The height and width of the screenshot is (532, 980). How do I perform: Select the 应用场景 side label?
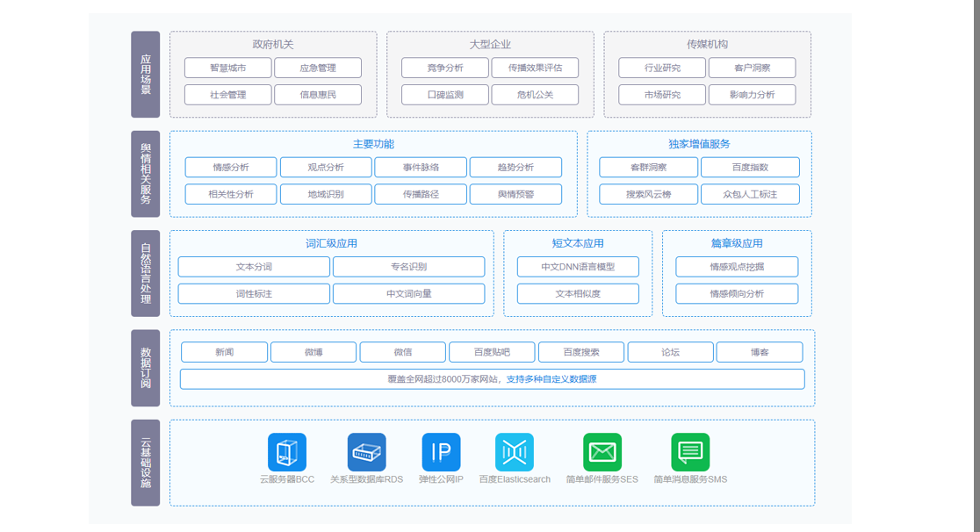coord(146,75)
